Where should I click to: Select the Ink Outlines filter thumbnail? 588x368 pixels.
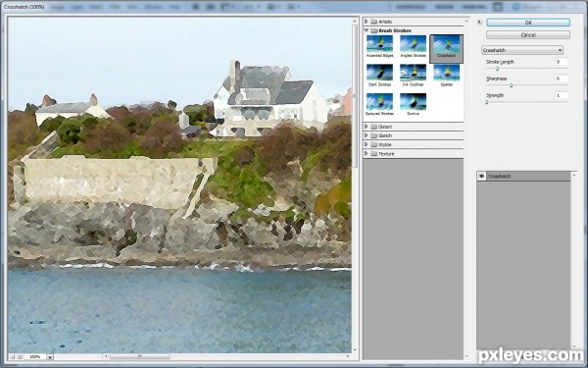413,73
